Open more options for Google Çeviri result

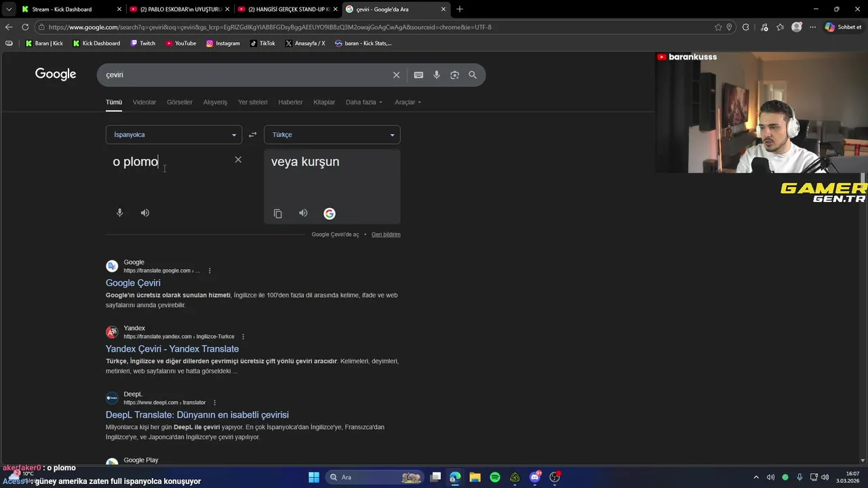coord(210,270)
